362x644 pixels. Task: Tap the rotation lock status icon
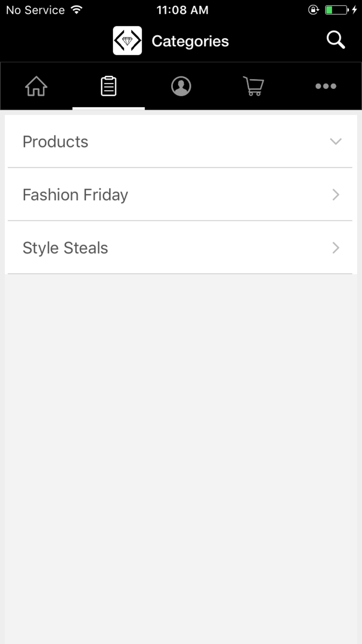click(313, 10)
